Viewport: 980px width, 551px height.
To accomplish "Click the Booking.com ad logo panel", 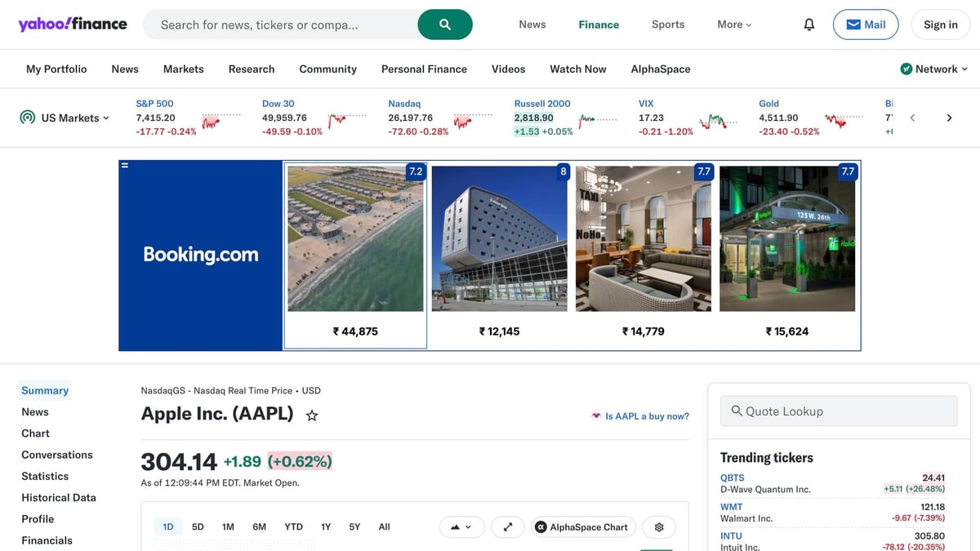I will click(x=201, y=255).
